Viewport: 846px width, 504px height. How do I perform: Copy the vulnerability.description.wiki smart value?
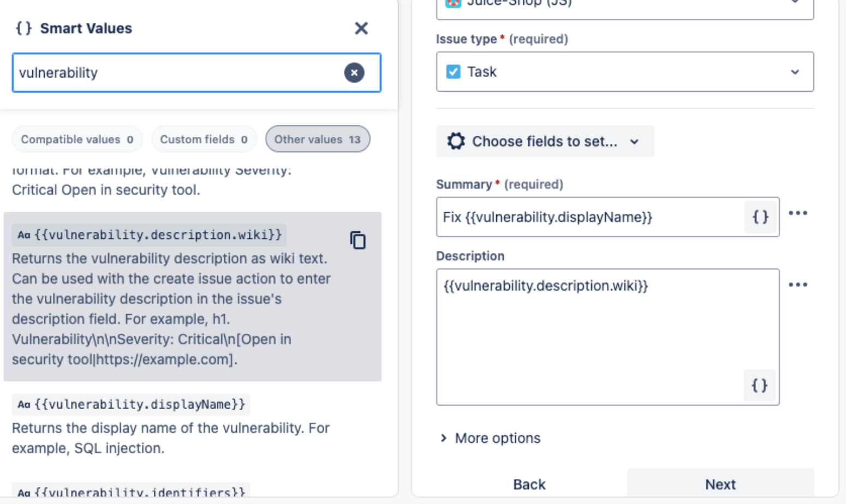coord(358,240)
